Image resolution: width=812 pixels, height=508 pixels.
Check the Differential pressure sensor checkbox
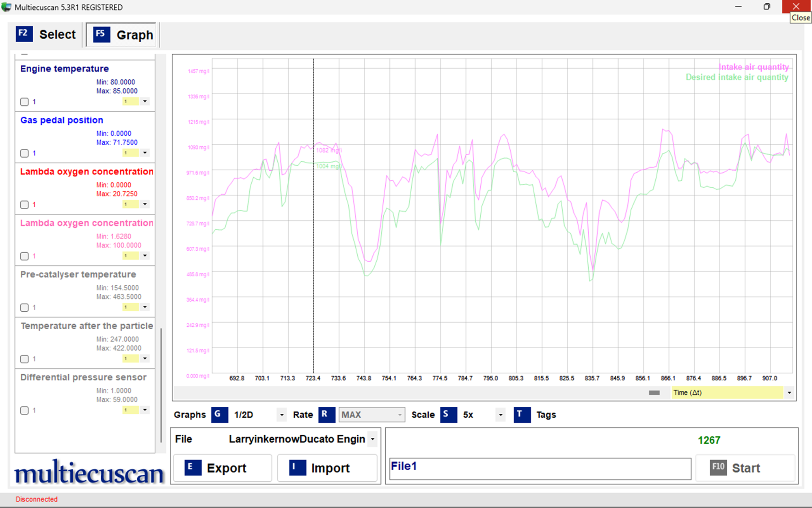24,410
